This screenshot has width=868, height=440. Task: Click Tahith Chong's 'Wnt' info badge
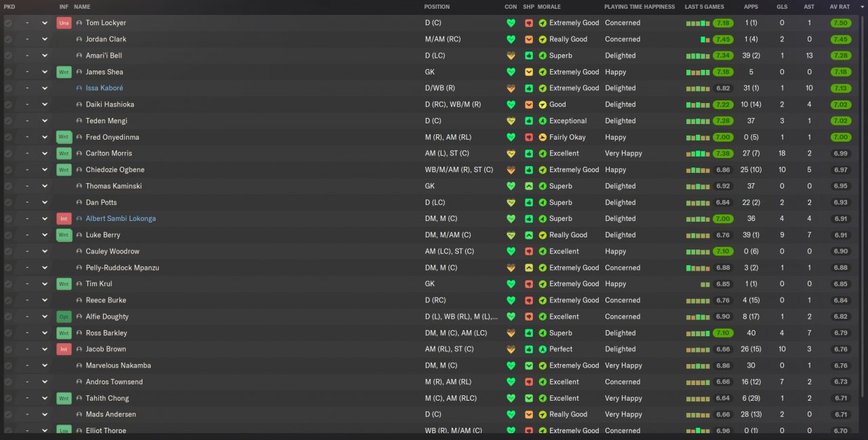64,398
